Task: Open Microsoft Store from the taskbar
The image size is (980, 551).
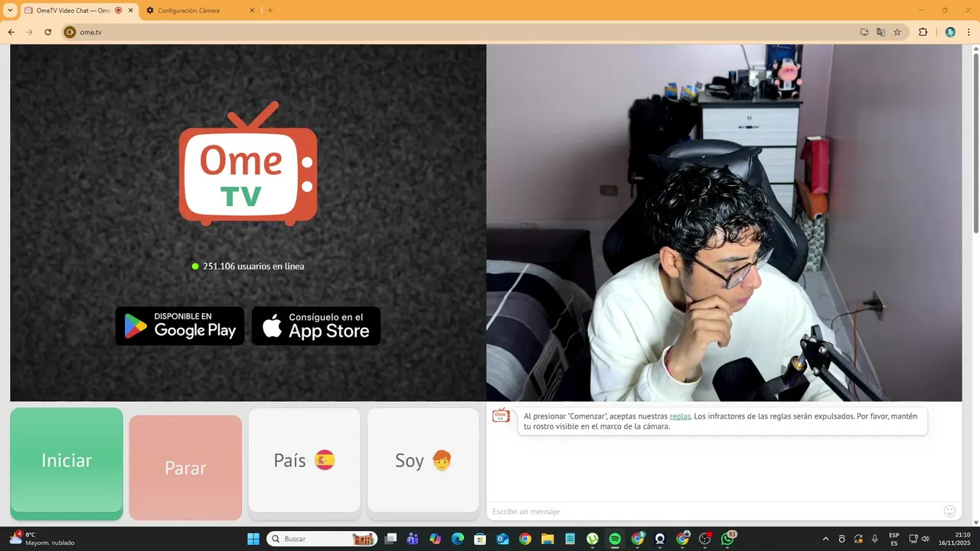Action: point(480,539)
